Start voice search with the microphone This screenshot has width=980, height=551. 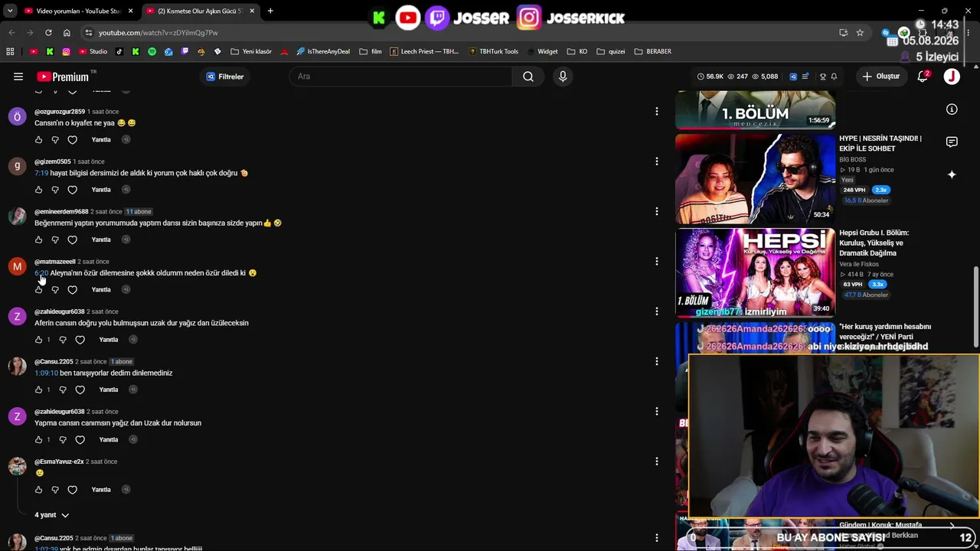click(563, 77)
